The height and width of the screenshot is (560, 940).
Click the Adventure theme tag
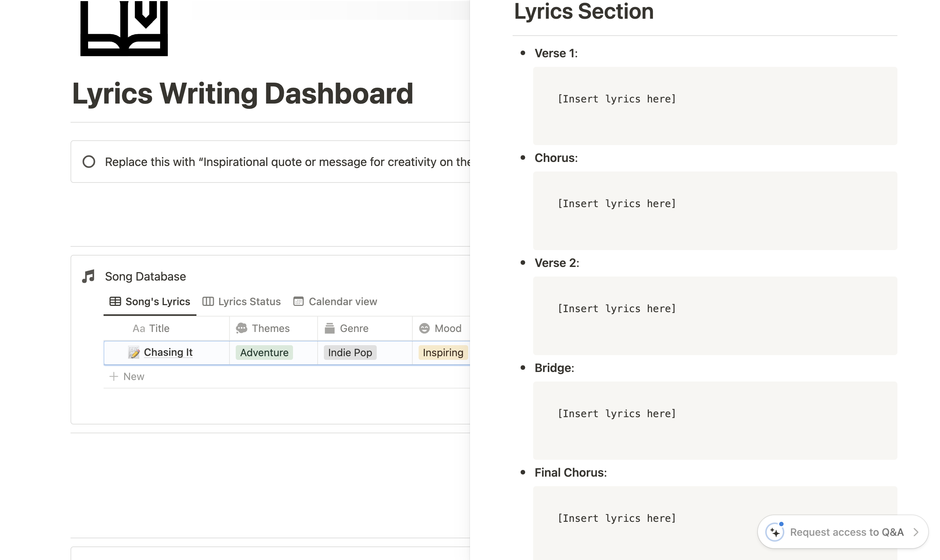coord(264,353)
